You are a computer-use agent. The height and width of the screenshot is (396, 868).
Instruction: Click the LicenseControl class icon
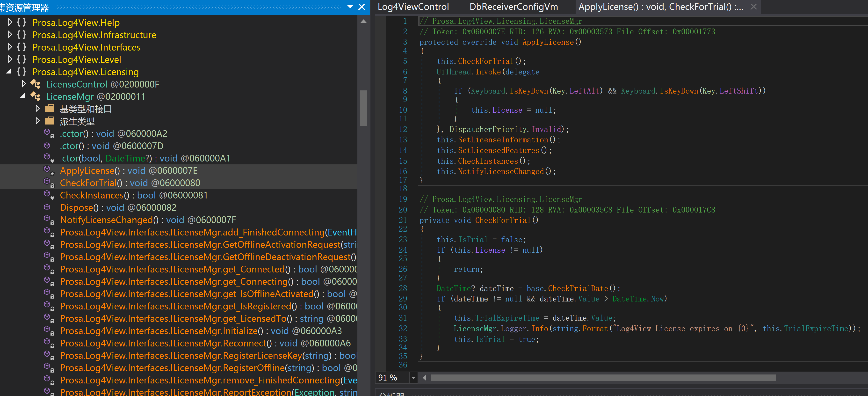(35, 84)
